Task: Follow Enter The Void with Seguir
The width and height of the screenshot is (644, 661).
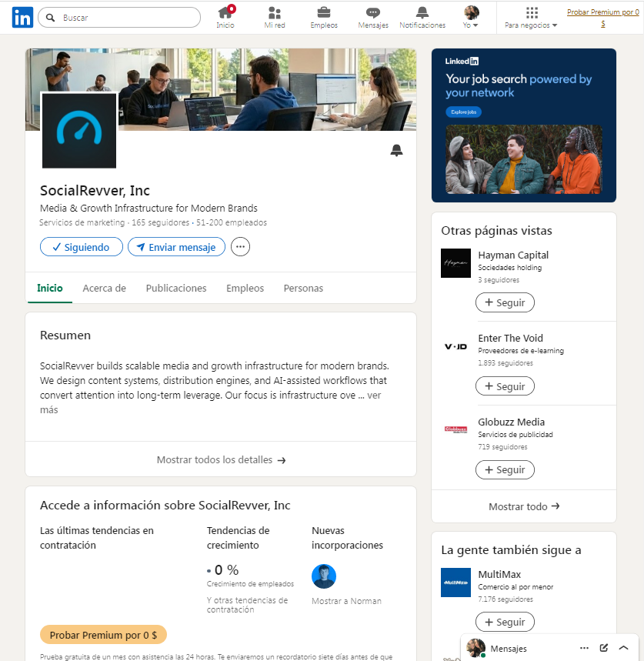Action: (505, 386)
